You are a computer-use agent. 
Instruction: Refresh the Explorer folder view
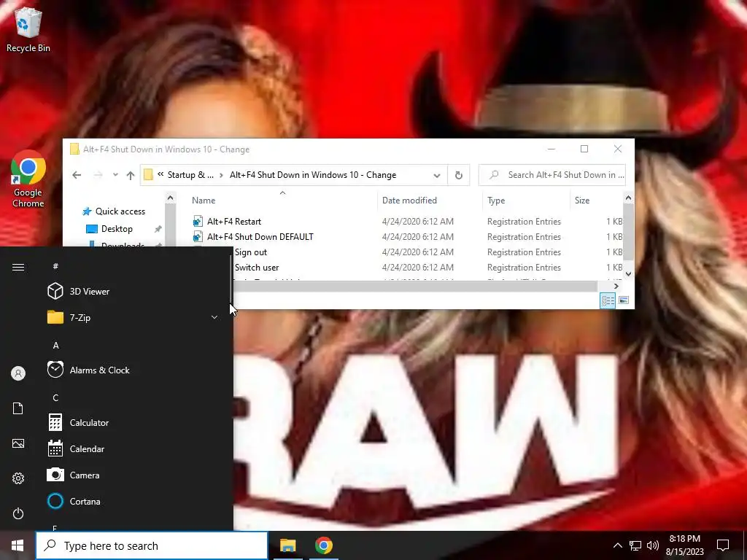coord(458,175)
